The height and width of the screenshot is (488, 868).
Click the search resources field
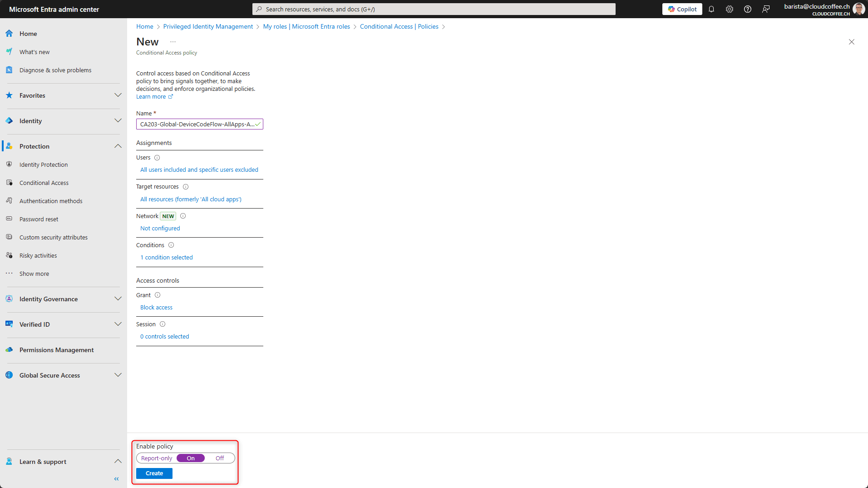(433, 9)
